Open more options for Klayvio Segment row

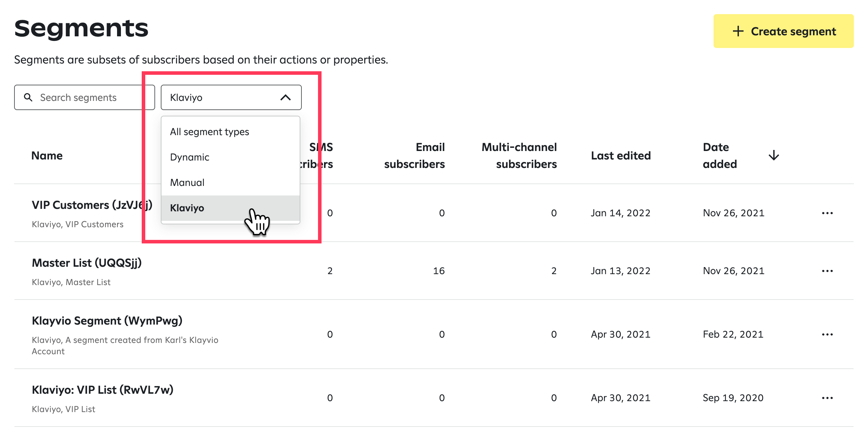[x=827, y=334]
